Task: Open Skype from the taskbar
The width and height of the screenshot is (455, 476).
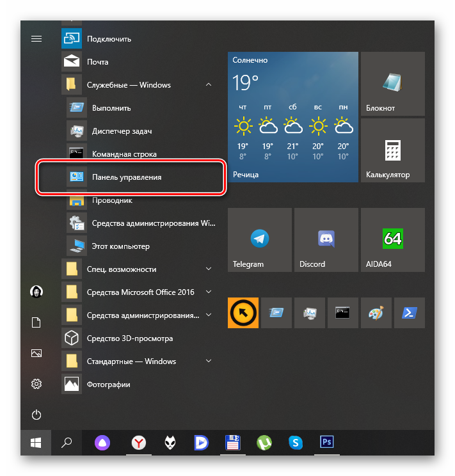Action: (296, 443)
